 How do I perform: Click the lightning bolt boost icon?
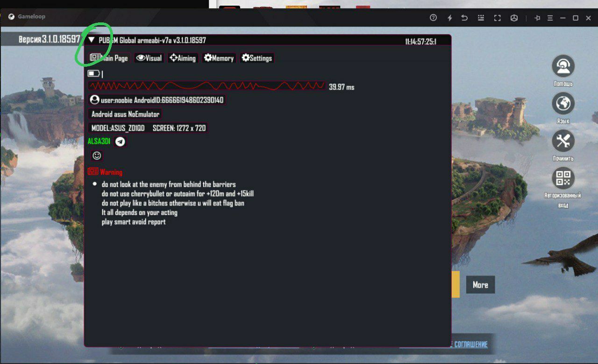pyautogui.click(x=449, y=18)
